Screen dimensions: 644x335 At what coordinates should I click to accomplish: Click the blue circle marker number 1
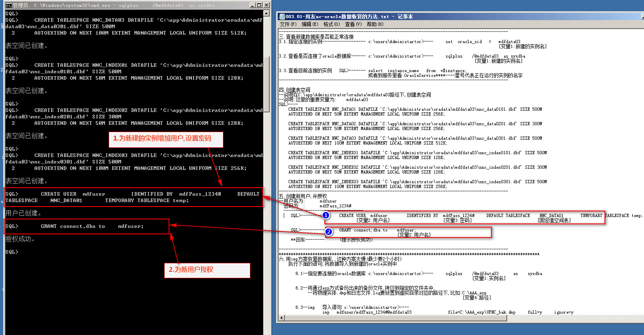coord(326,215)
